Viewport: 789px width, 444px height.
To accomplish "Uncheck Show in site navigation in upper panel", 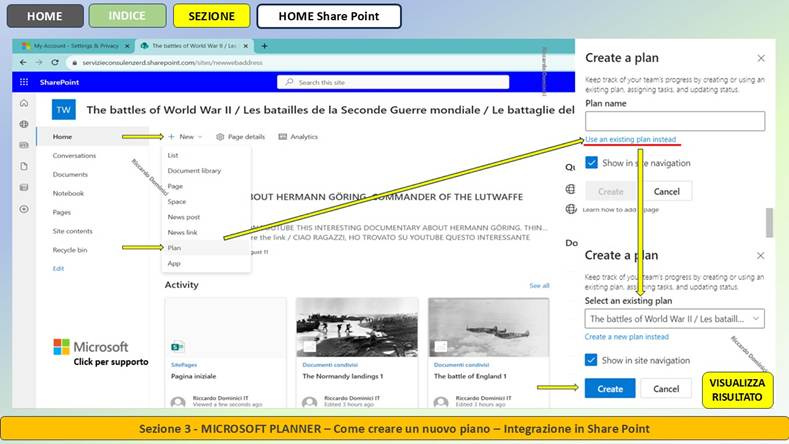I will point(591,163).
